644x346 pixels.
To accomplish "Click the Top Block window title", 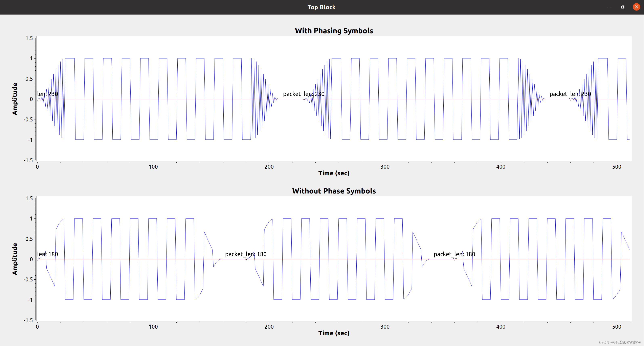I will [321, 7].
